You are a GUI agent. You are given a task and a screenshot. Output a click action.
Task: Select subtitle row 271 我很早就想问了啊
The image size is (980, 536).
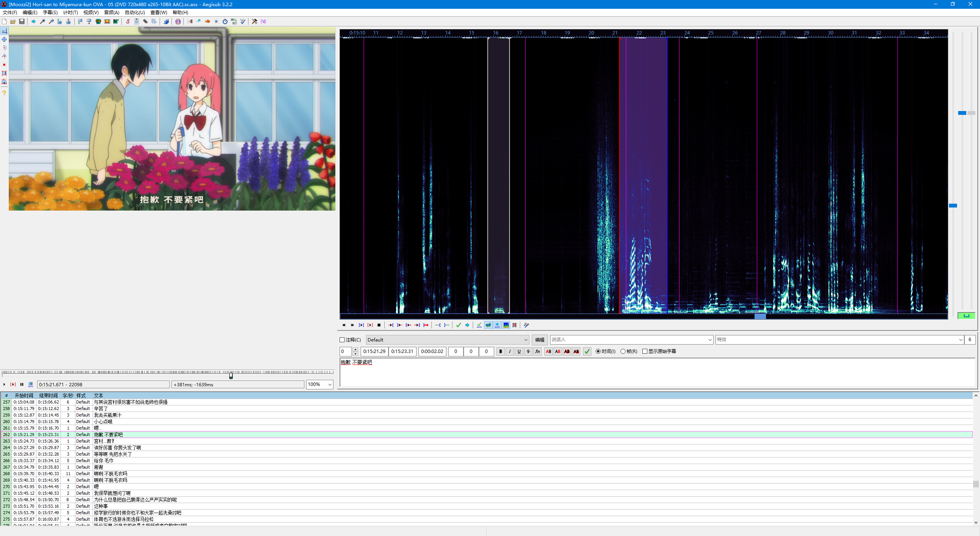pyautogui.click(x=486, y=493)
